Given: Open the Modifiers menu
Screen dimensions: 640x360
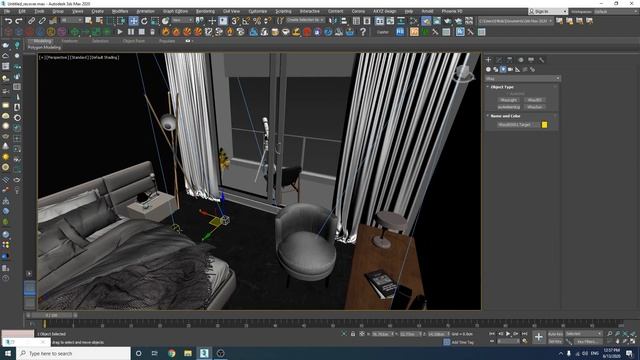Looking at the screenshot, I should click(120, 11).
